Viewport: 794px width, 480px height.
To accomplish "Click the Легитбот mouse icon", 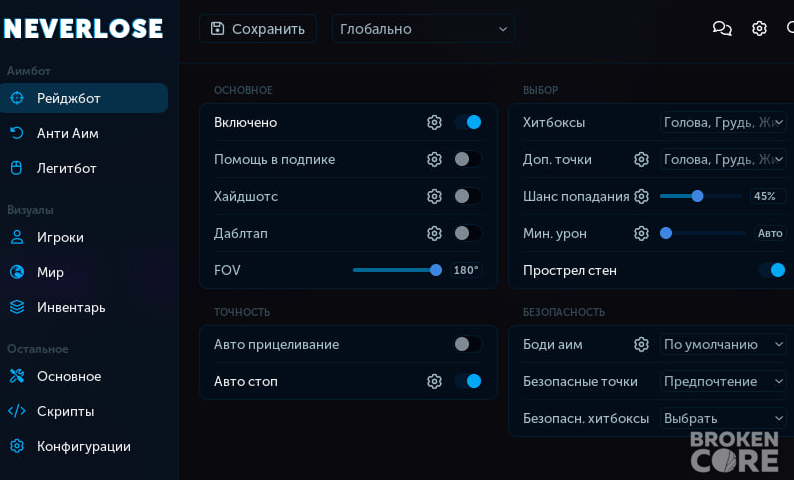I will pyautogui.click(x=17, y=168).
